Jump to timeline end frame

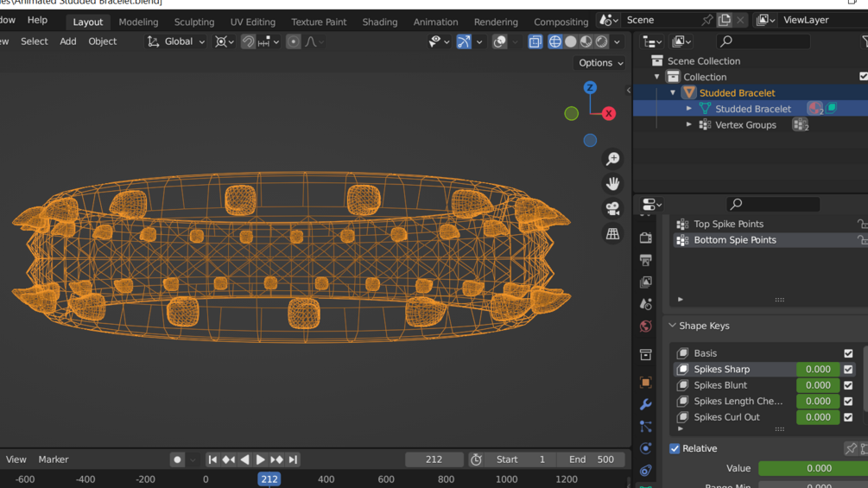tap(293, 459)
